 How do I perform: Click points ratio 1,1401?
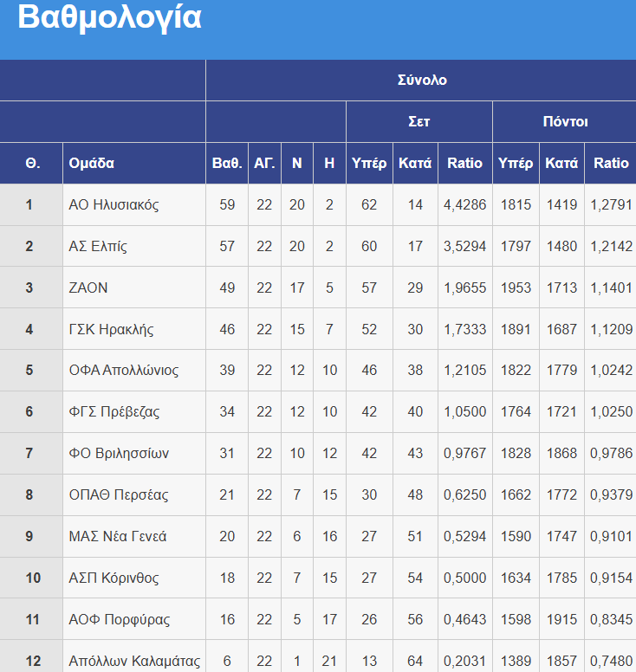(612, 288)
